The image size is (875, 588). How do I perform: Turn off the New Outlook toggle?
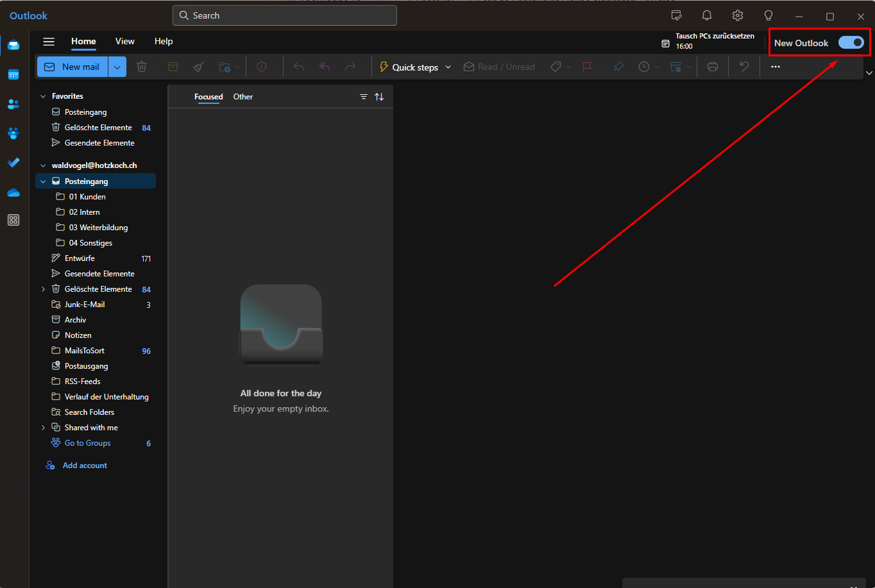point(851,43)
